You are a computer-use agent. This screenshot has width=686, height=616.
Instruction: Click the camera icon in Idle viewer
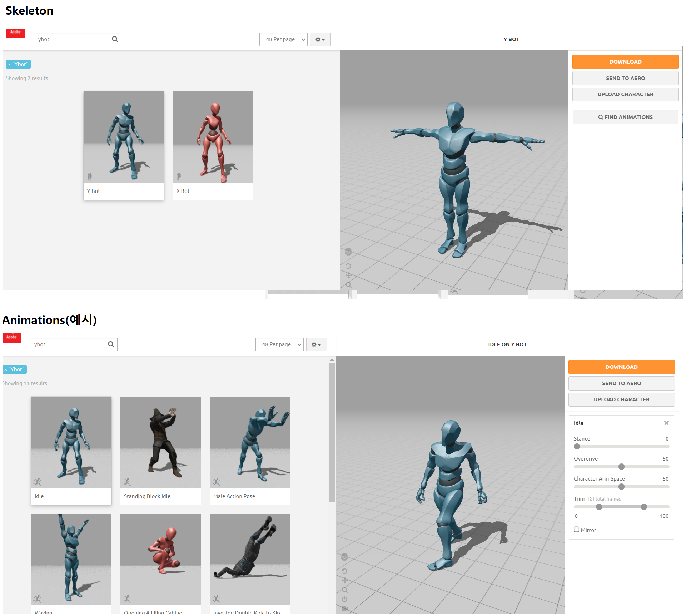click(x=345, y=608)
